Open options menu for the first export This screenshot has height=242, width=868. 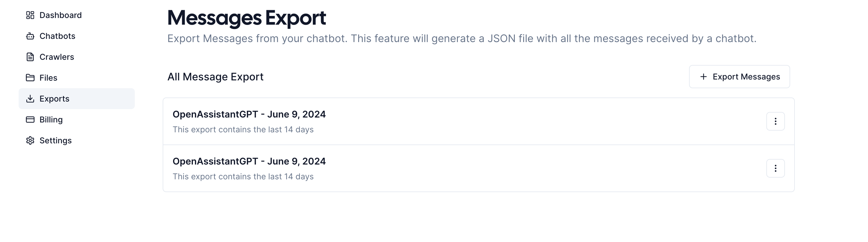tap(775, 121)
